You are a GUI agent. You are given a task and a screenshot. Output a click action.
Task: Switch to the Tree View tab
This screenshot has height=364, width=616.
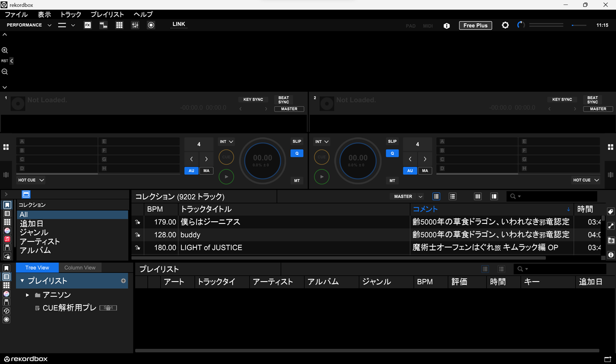(37, 267)
